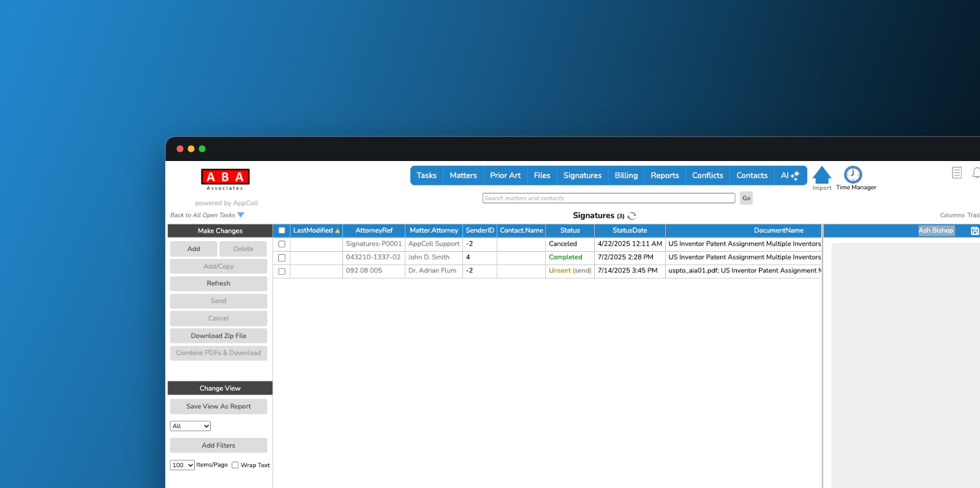Click the Add Filters button
This screenshot has height=488, width=980.
click(219, 446)
